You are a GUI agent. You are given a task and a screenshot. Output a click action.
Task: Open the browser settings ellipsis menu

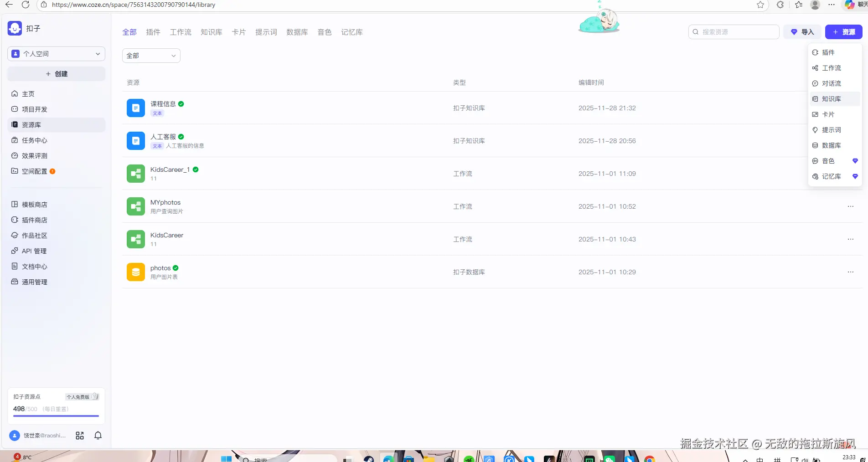point(832,5)
